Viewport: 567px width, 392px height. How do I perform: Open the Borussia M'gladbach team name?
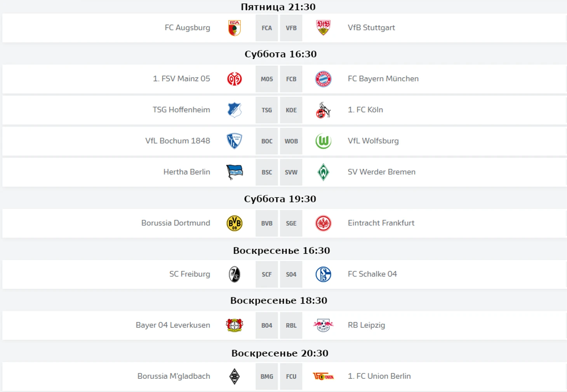tap(174, 376)
